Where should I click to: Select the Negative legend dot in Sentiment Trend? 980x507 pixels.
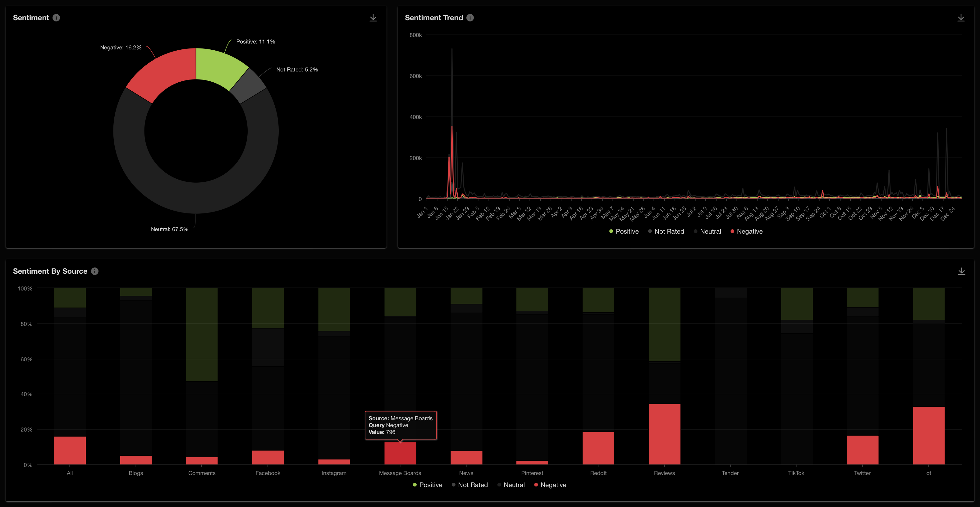tap(732, 231)
